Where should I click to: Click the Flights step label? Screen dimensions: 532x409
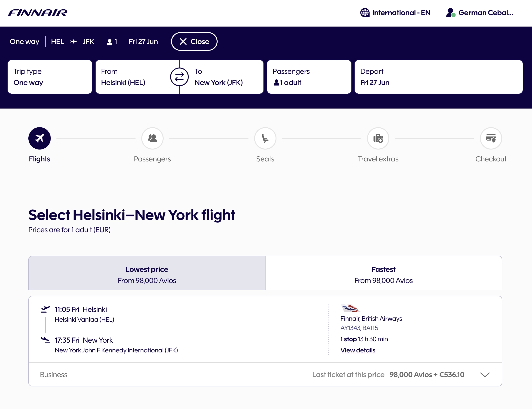[x=39, y=159]
